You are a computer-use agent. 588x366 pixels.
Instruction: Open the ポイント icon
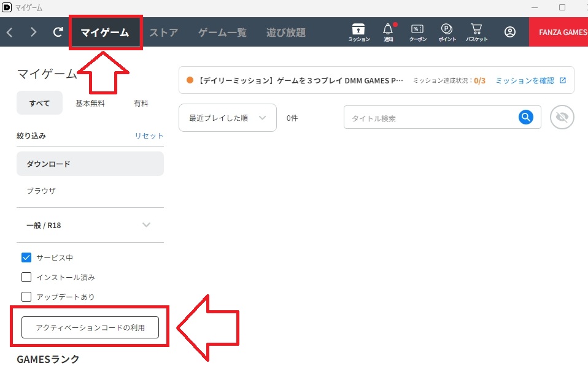(447, 32)
